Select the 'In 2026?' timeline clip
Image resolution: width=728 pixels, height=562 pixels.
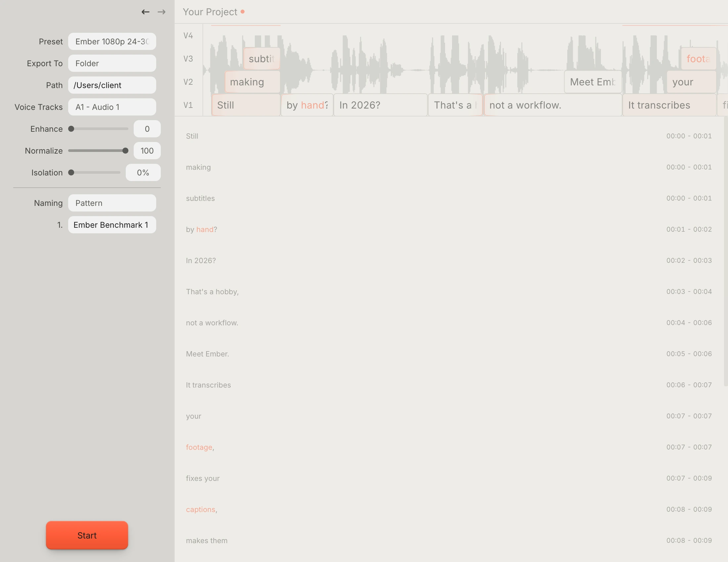coord(380,105)
